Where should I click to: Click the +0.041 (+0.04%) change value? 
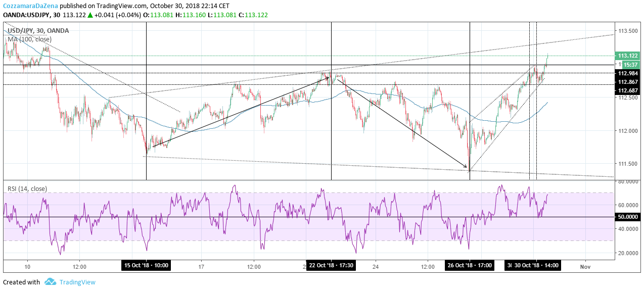pos(118,15)
